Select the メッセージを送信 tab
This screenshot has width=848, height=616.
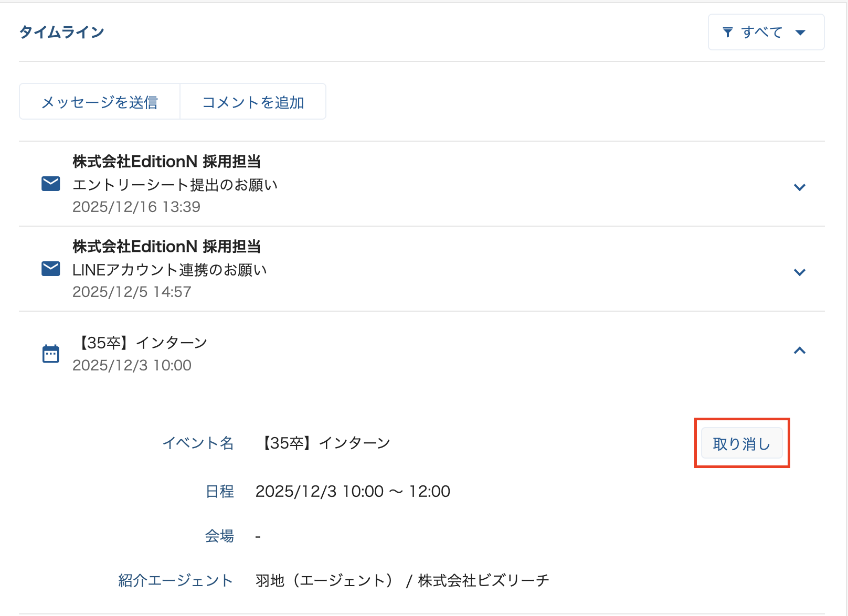click(x=100, y=102)
